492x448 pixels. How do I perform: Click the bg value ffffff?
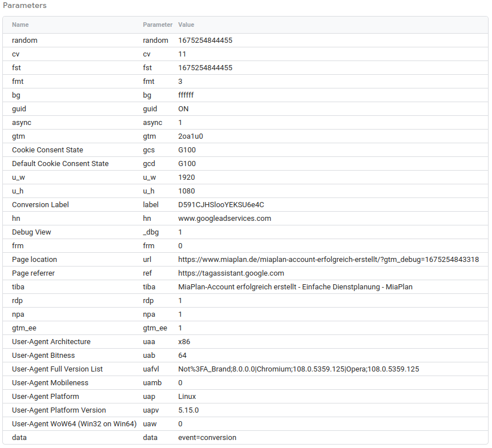[x=185, y=95]
